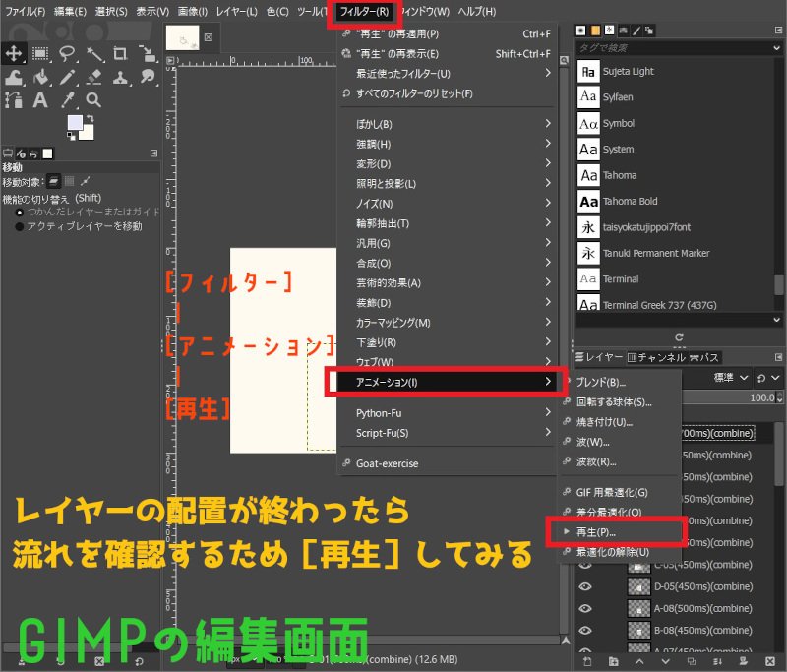This screenshot has height=672, width=787.
Task: Open the 標準 layer mode dropdown
Action: 731,378
